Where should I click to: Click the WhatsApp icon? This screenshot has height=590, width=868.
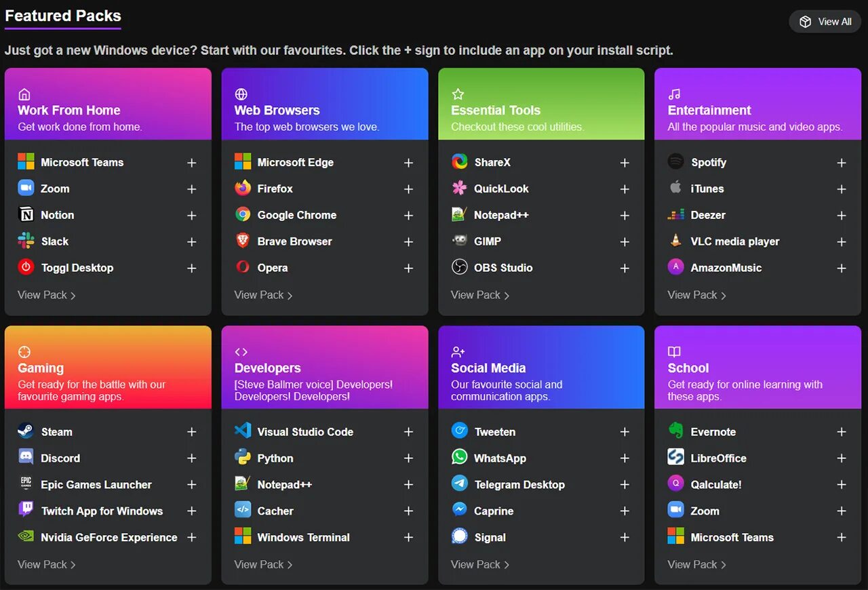click(x=459, y=458)
